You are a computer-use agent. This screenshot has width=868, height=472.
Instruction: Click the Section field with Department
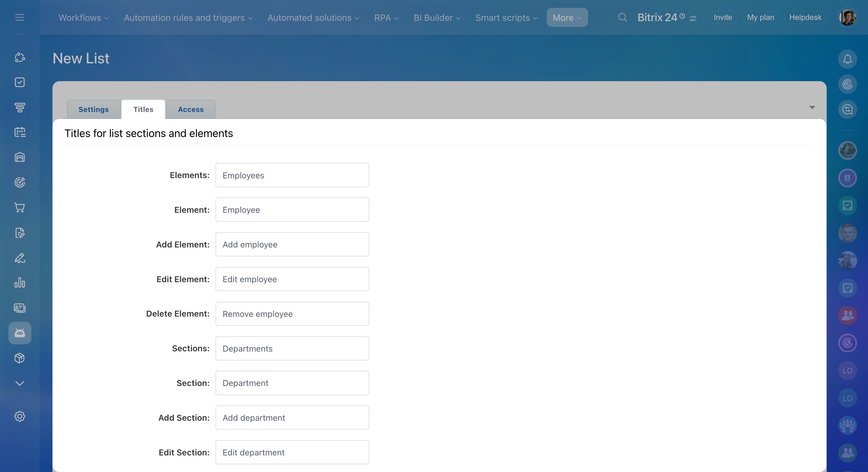tap(292, 383)
